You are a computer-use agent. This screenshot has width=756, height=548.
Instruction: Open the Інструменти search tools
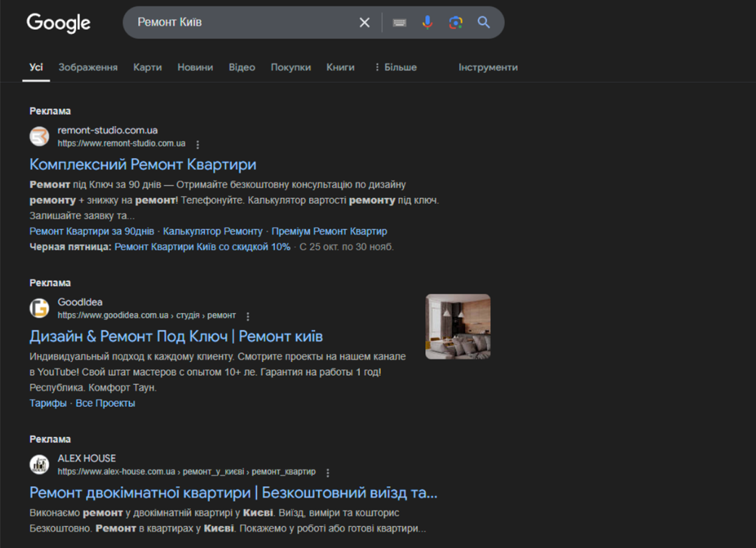coord(488,67)
